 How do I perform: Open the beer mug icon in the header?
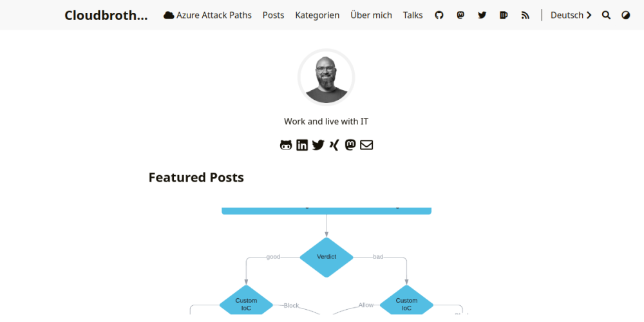point(504,15)
